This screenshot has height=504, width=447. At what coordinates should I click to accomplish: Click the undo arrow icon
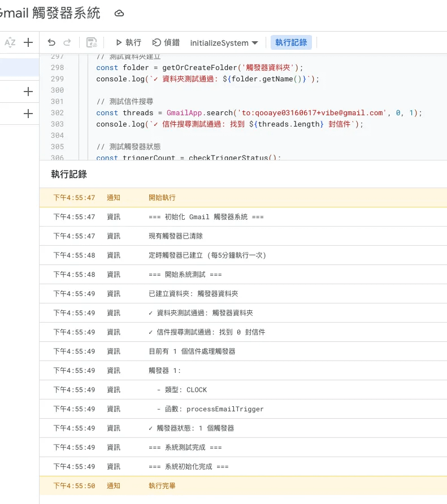(x=51, y=42)
